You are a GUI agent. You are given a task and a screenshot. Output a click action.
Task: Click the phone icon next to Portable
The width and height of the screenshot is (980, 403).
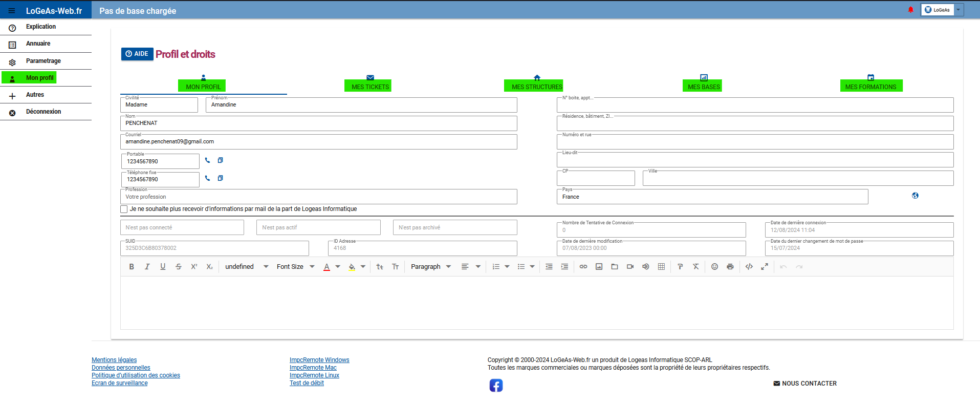coord(207,160)
